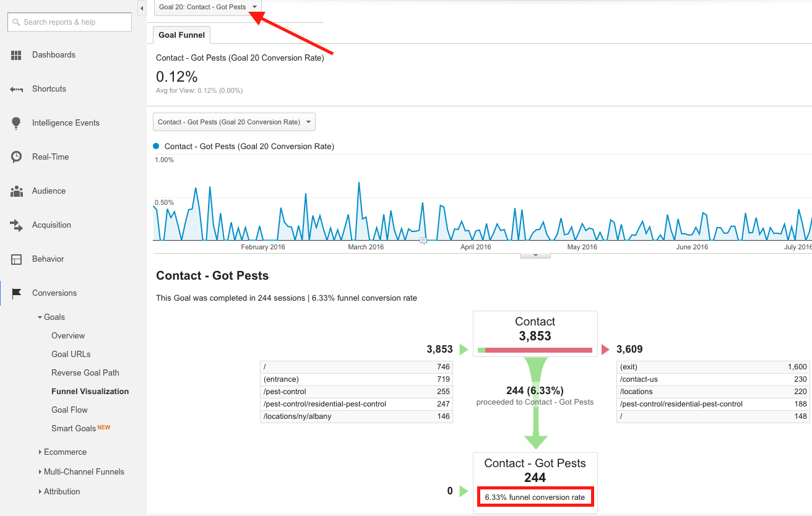Click the Intelligence Events lightbulb icon

[16, 123]
